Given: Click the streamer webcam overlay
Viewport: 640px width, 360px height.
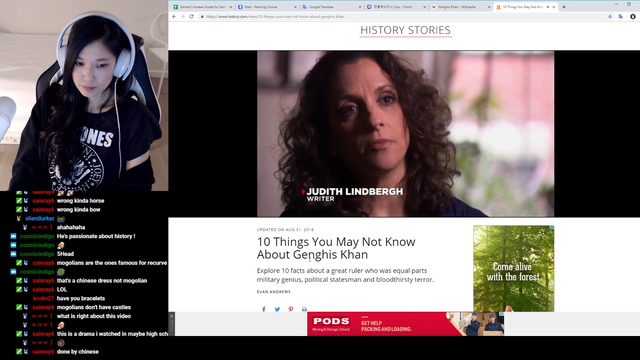Looking at the screenshot, I should (x=84, y=96).
